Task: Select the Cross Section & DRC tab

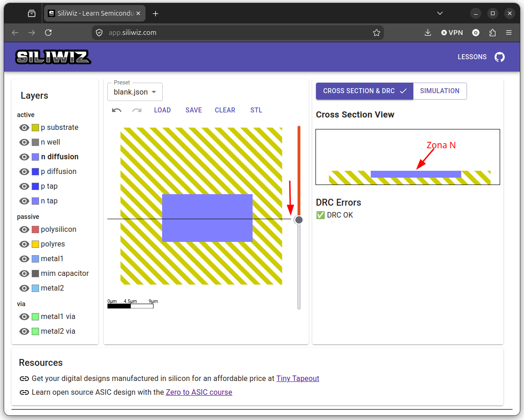Action: [365, 91]
